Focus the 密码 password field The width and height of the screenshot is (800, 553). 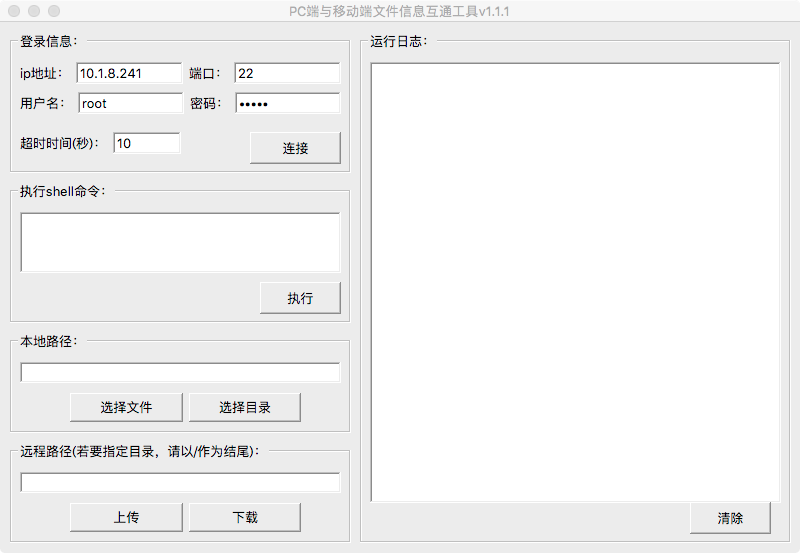coord(288,103)
